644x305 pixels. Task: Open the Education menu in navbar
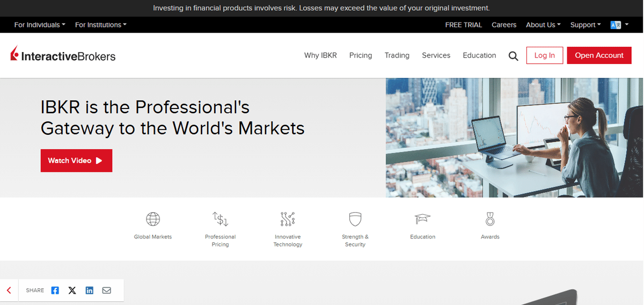[479, 55]
